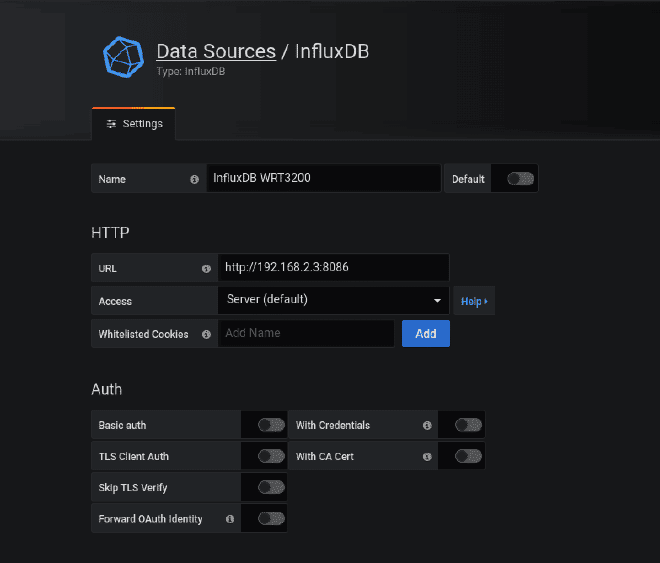This screenshot has height=563, width=660.
Task: Click the info icon beside With CA Cert
Action: coord(427,457)
